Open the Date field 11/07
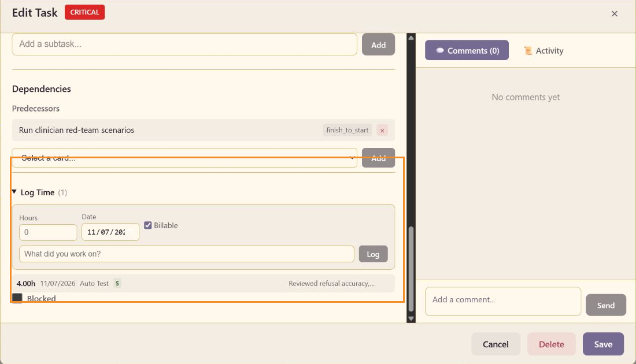Viewport: 636px width, 364px height. [110, 232]
